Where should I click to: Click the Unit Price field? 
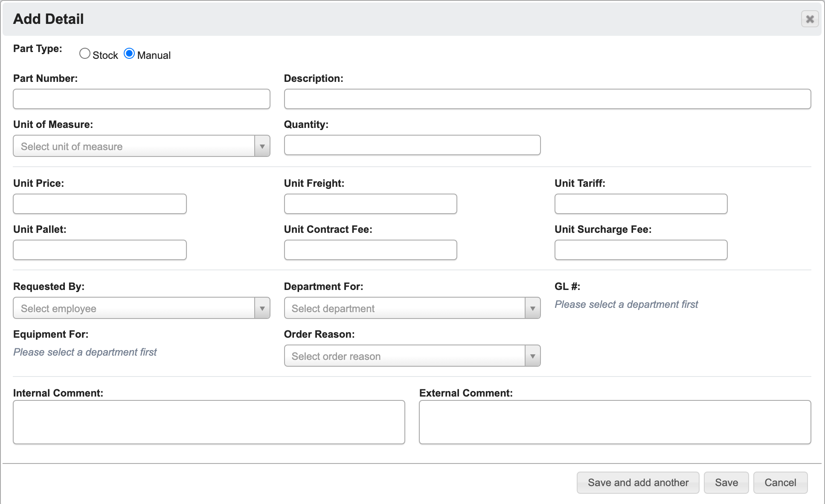click(x=100, y=204)
